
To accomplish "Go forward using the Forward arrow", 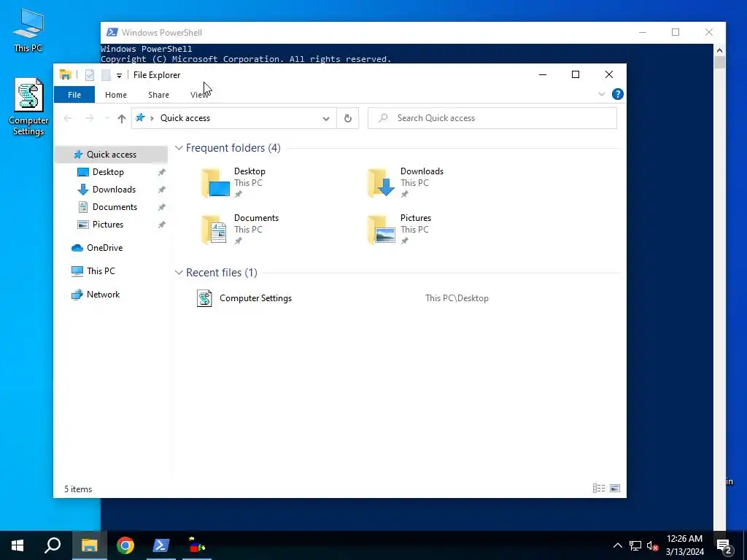I will pos(89,118).
